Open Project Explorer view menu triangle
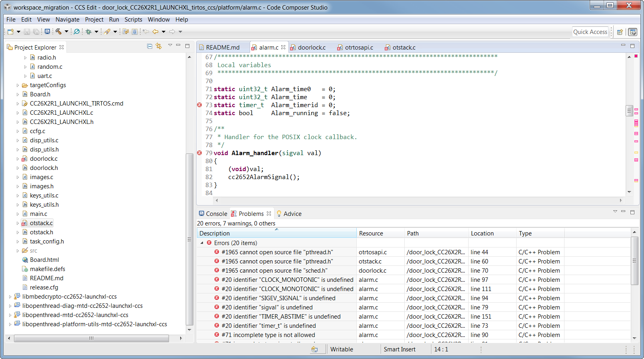 [170, 46]
